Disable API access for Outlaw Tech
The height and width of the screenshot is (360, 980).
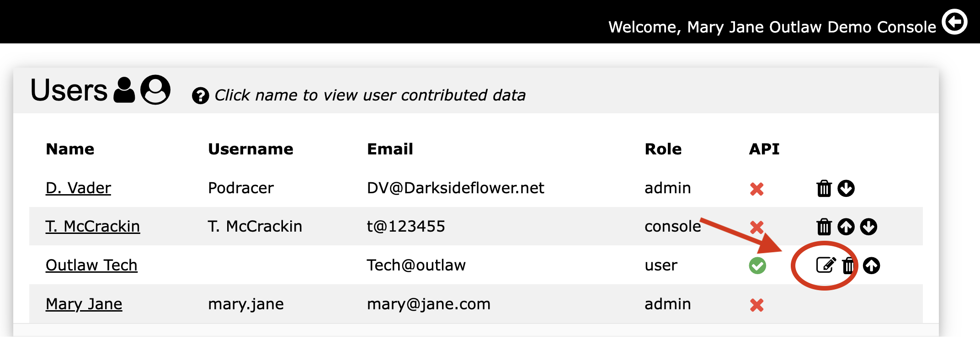click(x=757, y=265)
